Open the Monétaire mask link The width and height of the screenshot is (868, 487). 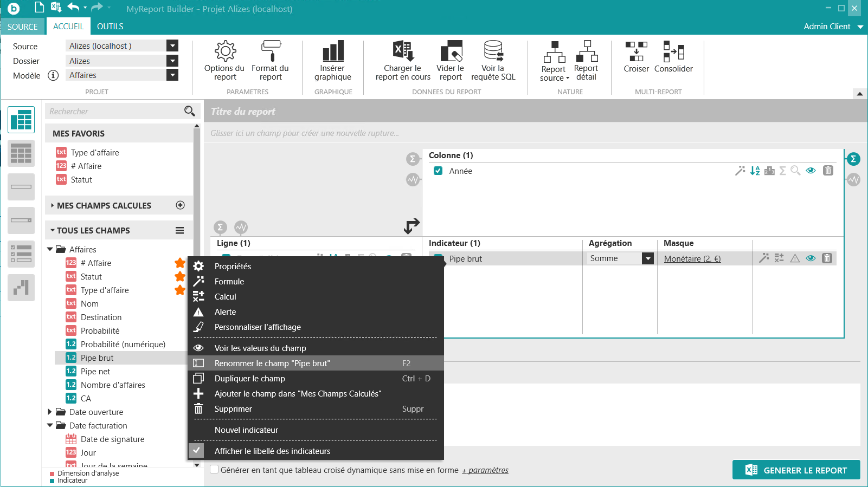click(692, 259)
